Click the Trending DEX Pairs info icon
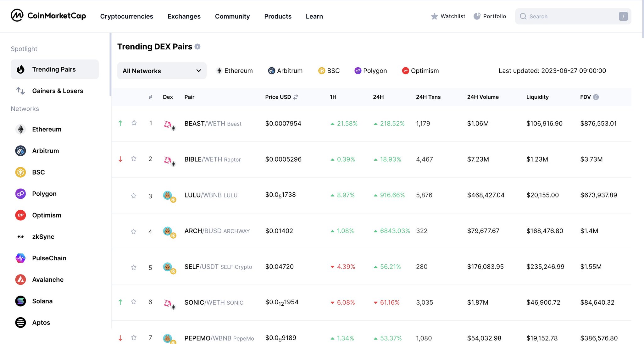 point(197,47)
